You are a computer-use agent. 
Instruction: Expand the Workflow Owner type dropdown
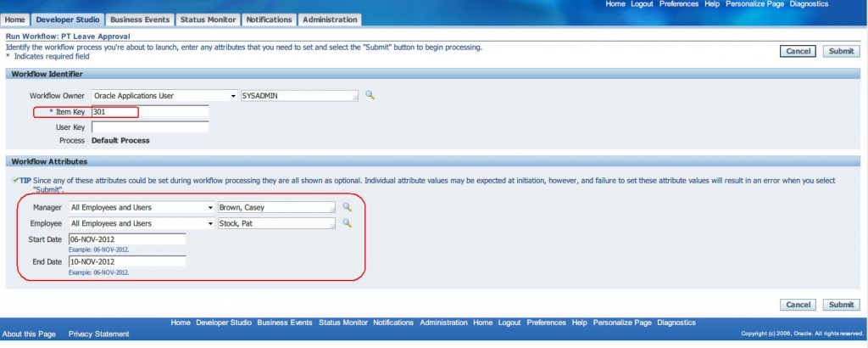(165, 96)
